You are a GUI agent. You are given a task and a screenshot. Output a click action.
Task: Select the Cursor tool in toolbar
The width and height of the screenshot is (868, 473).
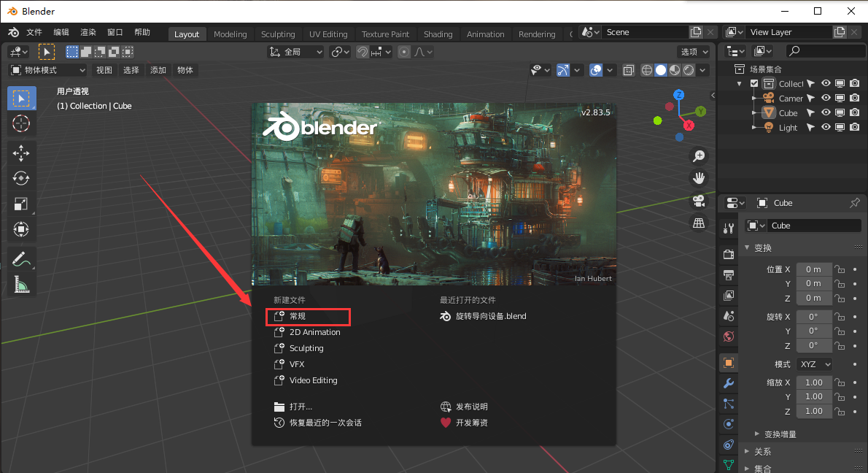click(21, 123)
